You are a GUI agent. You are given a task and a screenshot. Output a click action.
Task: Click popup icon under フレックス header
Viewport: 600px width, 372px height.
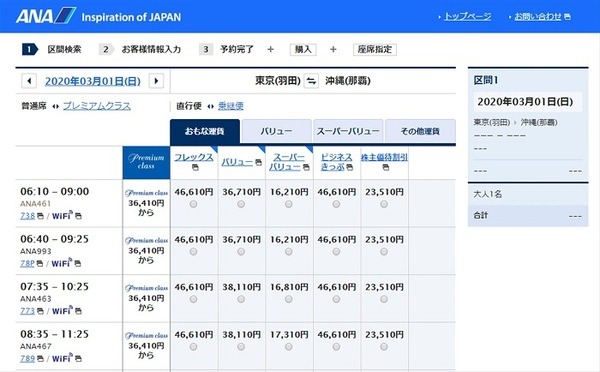coord(195,168)
